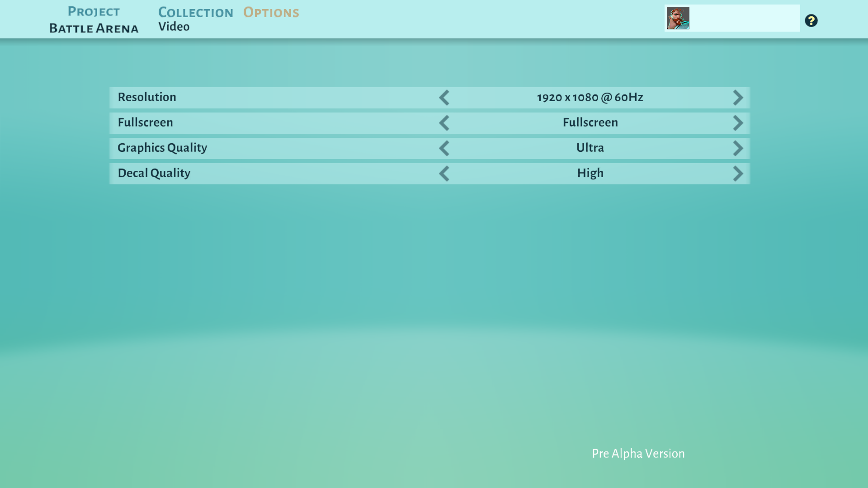Viewport: 868px width, 488px height.
Task: Increase Decal Quality using right arrow
Action: click(738, 174)
